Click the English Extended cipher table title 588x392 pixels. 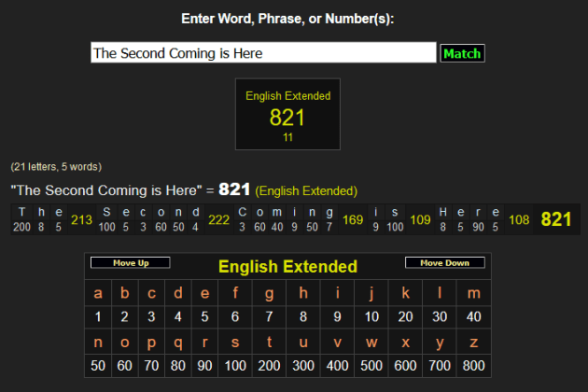point(287,267)
